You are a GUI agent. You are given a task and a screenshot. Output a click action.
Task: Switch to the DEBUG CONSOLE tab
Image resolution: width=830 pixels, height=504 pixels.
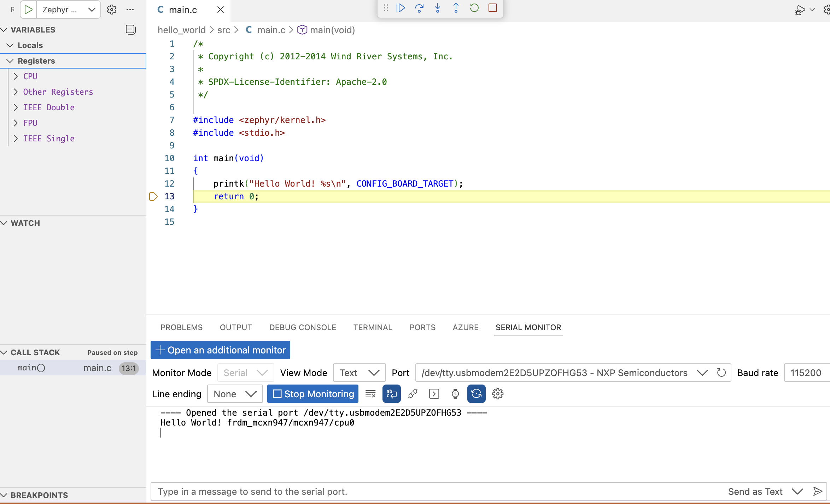click(x=303, y=327)
